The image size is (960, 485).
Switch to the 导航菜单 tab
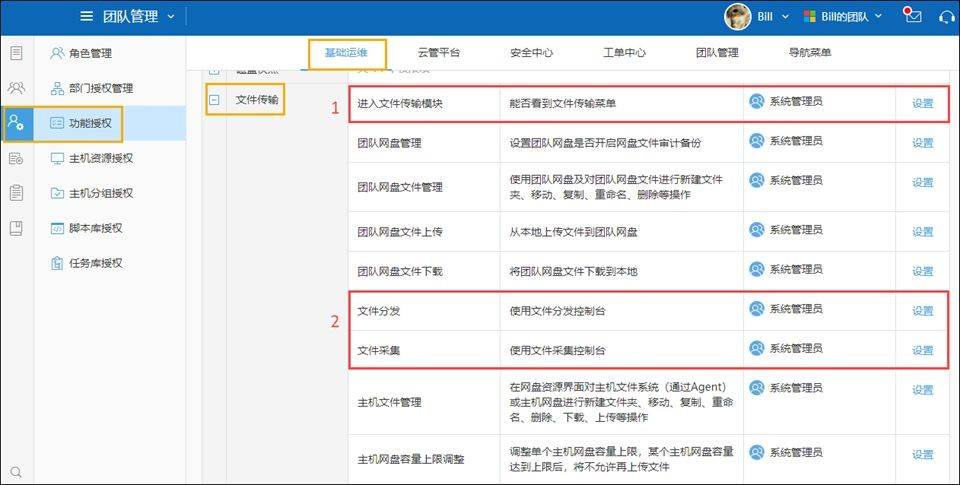(810, 53)
